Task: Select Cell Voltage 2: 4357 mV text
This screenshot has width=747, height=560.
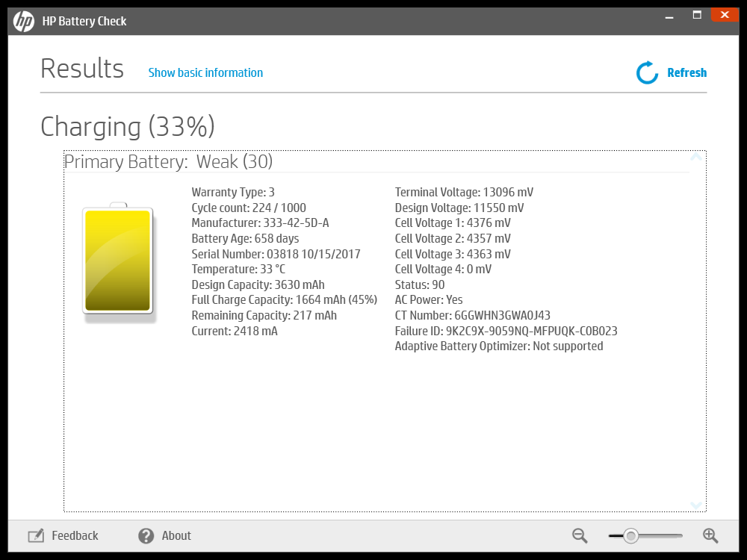Action: point(453,239)
